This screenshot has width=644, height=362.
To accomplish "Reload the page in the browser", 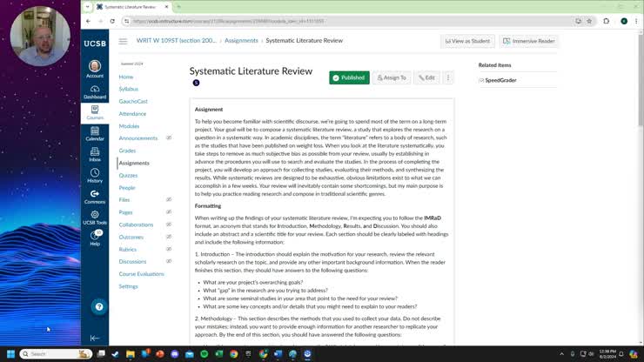I will point(112,21).
